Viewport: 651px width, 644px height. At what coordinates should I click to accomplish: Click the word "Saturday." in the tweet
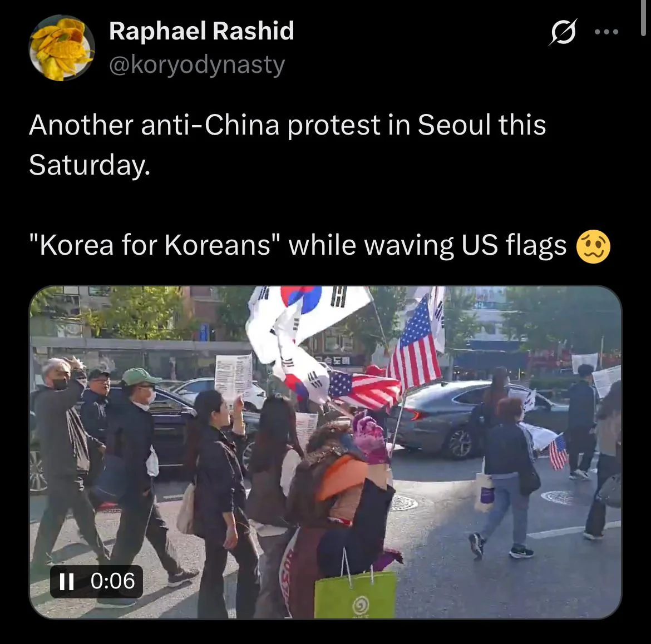(x=90, y=165)
